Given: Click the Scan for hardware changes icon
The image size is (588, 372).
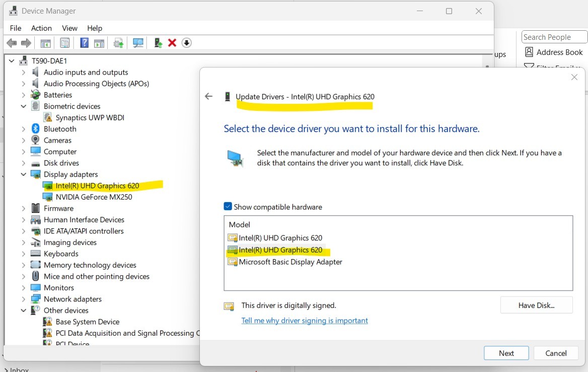Looking at the screenshot, I should [138, 43].
